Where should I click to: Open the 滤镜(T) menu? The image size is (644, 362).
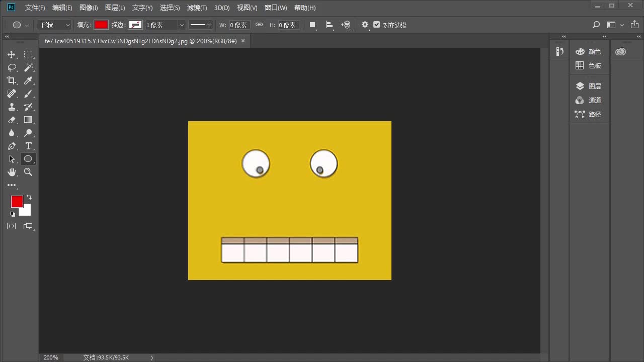pos(197,8)
